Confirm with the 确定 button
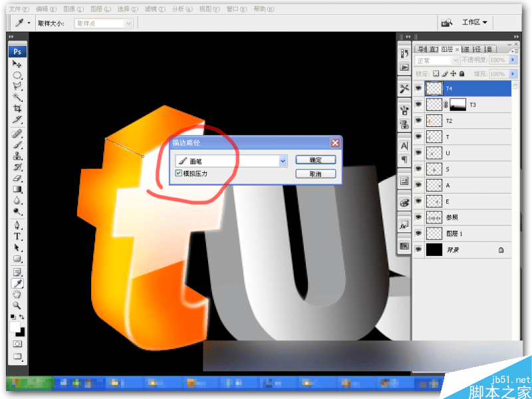The width and height of the screenshot is (532, 399). 315,160
